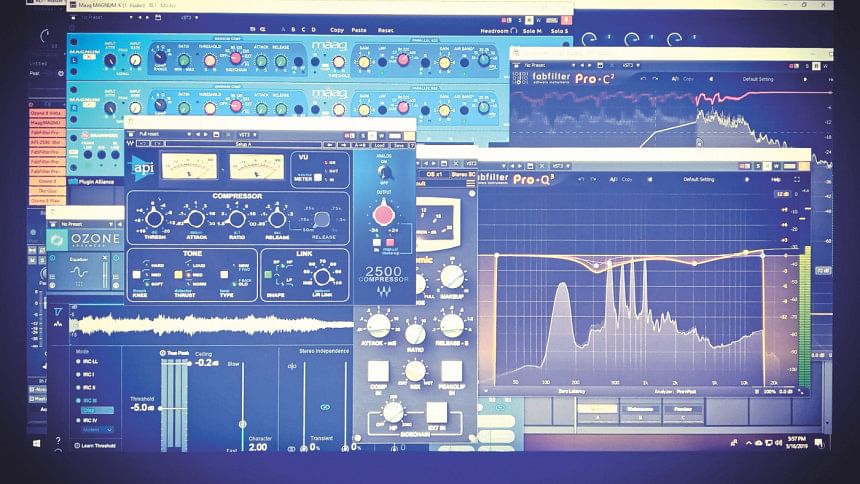The width and height of the screenshot is (860, 484).
Task: Click the maximizer module icon beside the Ozone waveform
Action: point(58,312)
